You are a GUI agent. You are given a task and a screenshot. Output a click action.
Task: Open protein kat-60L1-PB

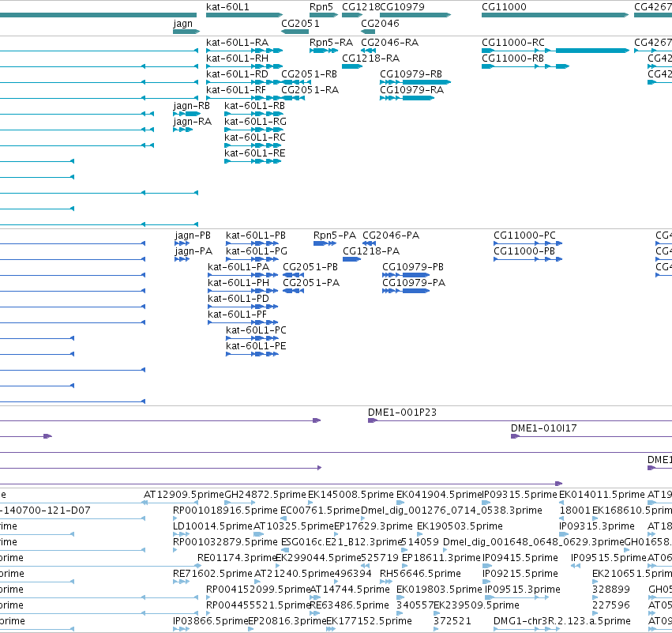[256, 235]
